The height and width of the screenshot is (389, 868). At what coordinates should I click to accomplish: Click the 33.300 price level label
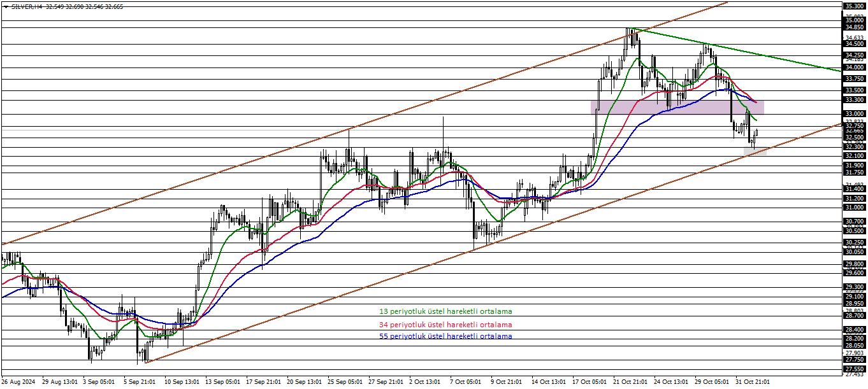[x=854, y=100]
